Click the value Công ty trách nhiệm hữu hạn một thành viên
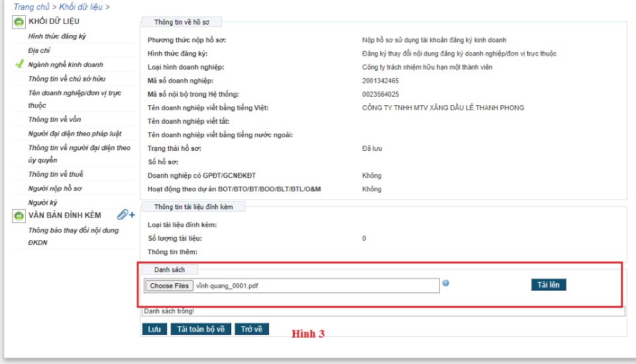Screen dimensions: 636x364 click(427, 67)
